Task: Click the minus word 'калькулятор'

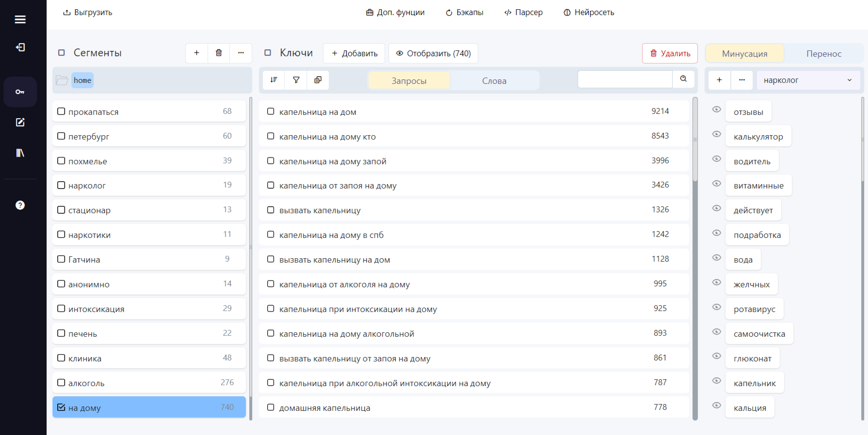Action: click(758, 137)
